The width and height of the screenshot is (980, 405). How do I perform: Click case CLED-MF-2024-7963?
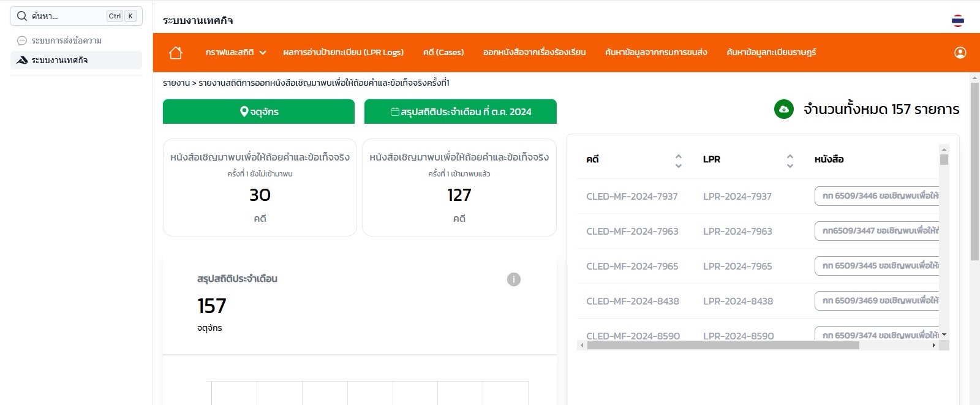tap(632, 232)
